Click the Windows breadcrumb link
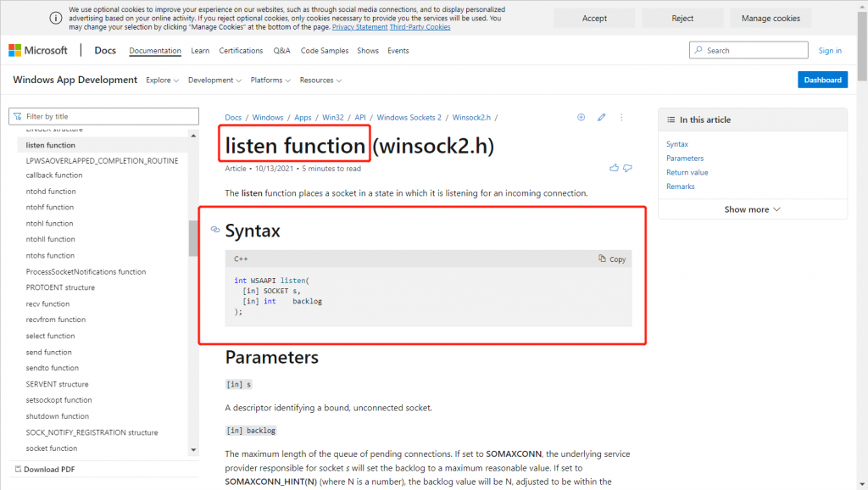The image size is (868, 490). coord(267,117)
